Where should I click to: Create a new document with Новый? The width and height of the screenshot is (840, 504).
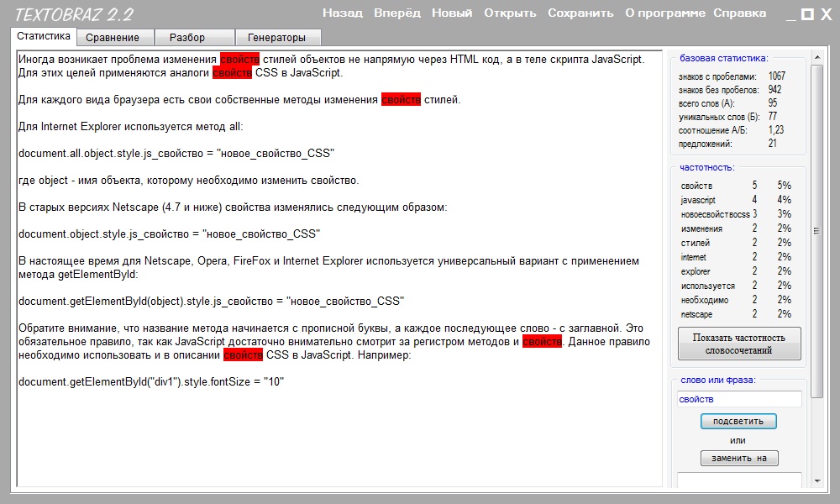coord(452,13)
